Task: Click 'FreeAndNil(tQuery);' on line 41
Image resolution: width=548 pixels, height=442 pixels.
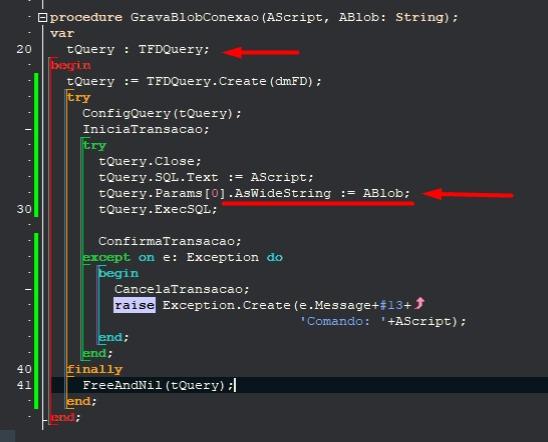Action: [x=158, y=385]
